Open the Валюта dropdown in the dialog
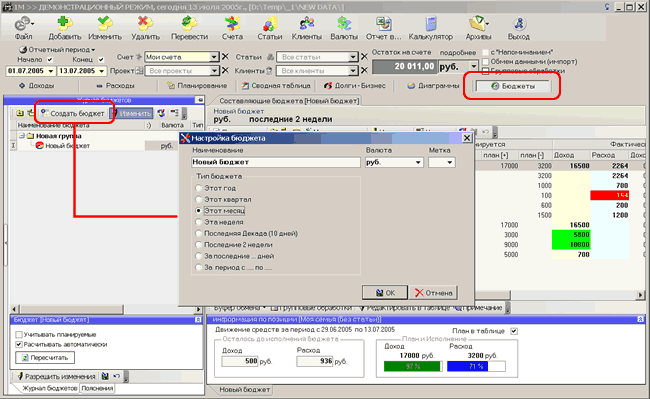The image size is (650, 399). [418, 162]
